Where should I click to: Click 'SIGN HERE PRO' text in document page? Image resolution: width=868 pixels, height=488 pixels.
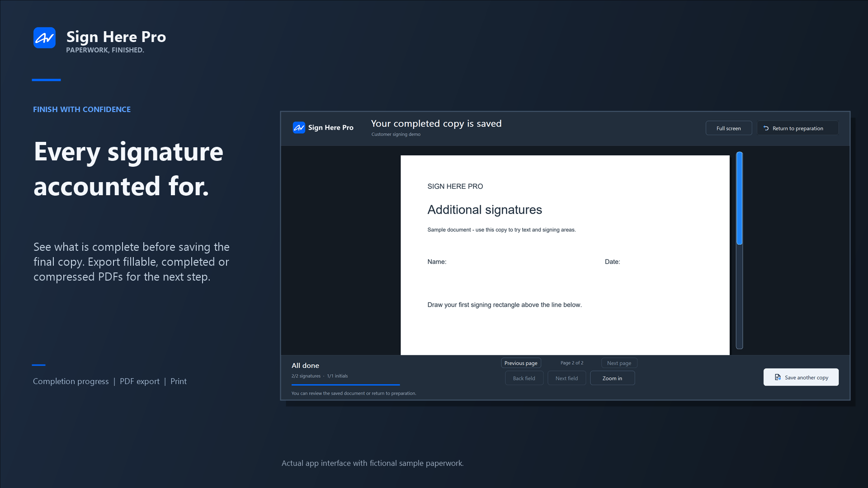[455, 186]
